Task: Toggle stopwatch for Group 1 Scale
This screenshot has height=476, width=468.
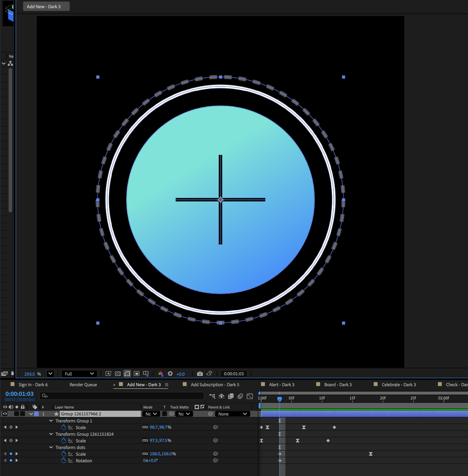Action: pos(64,427)
